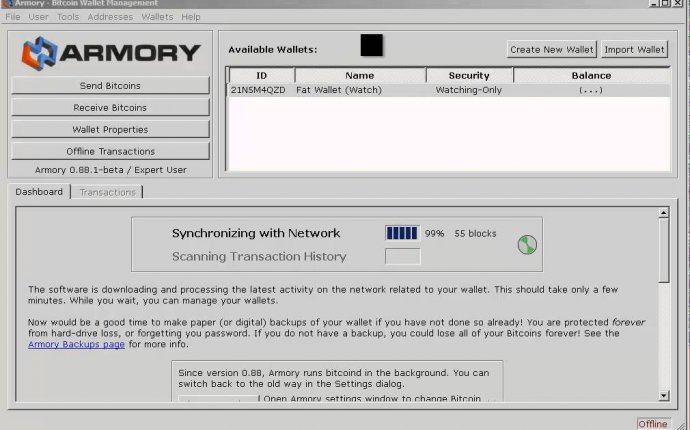This screenshot has width=690, height=430.
Task: Click Send Bitcoins button
Action: pyautogui.click(x=110, y=85)
